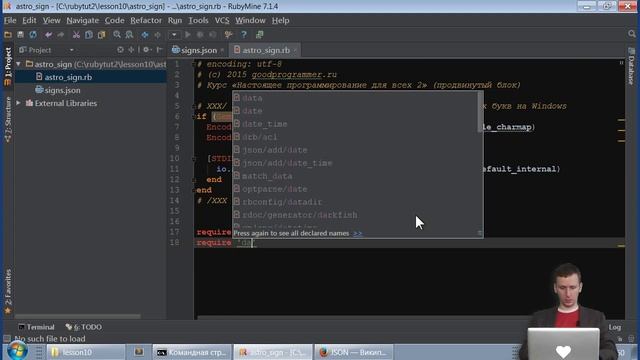This screenshot has width=640, height=360.
Task: Open the Run menu
Action: (175, 20)
